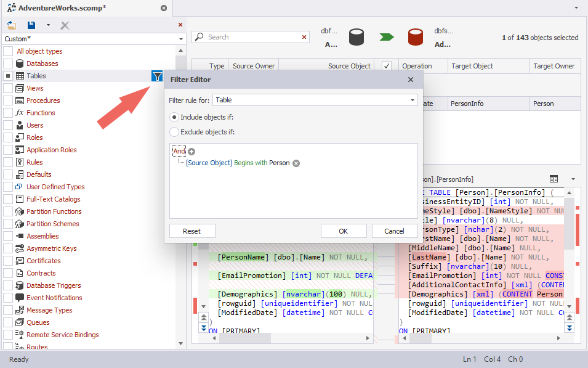Click the Full-Text Catalogs icon
Screen dimensions: 588x368
[20, 199]
